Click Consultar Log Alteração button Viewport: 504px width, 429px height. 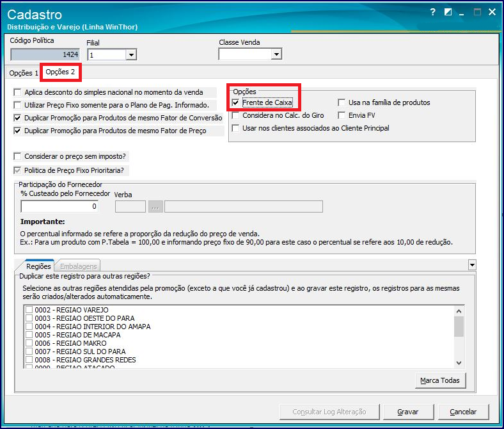(329, 412)
